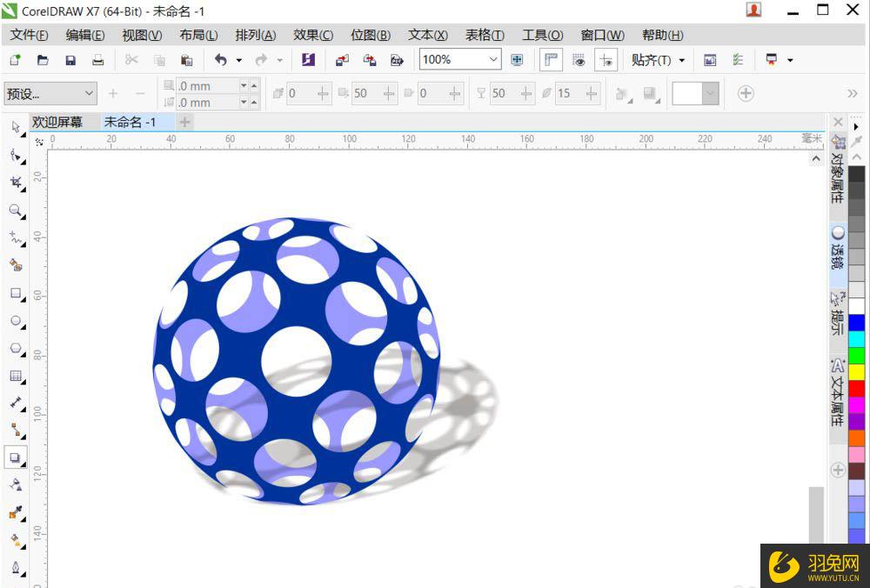Open the 预设 preset dropdown
This screenshot has width=870, height=588.
pos(48,93)
